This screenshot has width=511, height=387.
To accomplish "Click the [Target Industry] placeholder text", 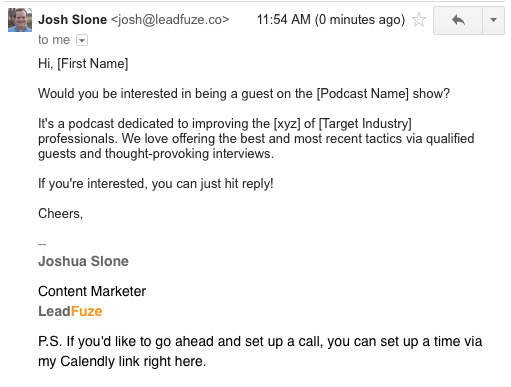I will coord(365,124).
